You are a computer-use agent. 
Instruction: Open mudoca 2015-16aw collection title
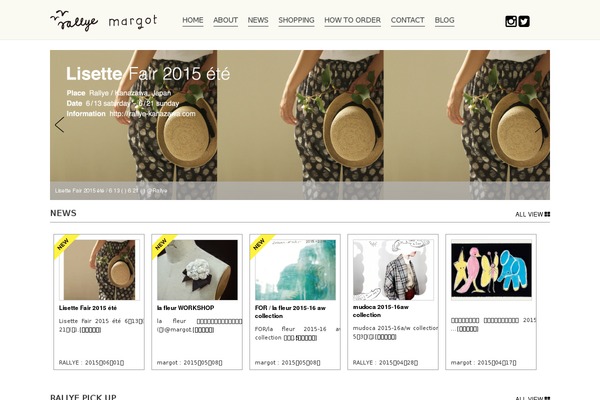pos(380,311)
